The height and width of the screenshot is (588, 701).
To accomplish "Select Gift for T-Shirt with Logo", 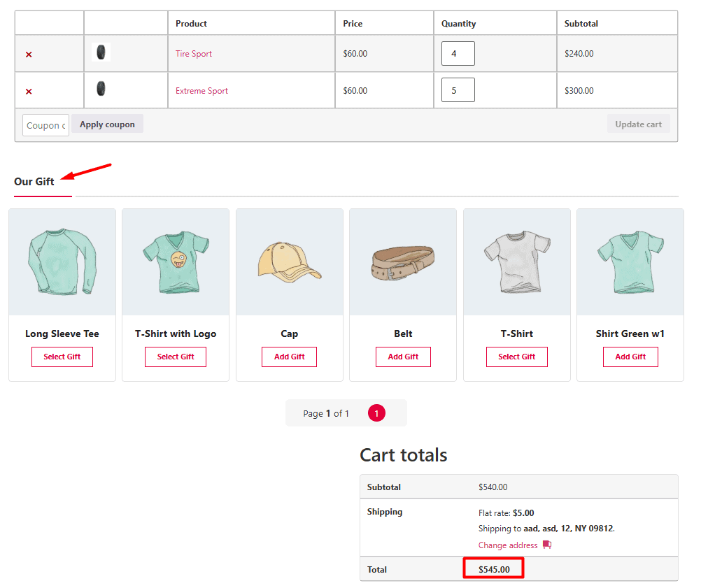I will pyautogui.click(x=176, y=357).
